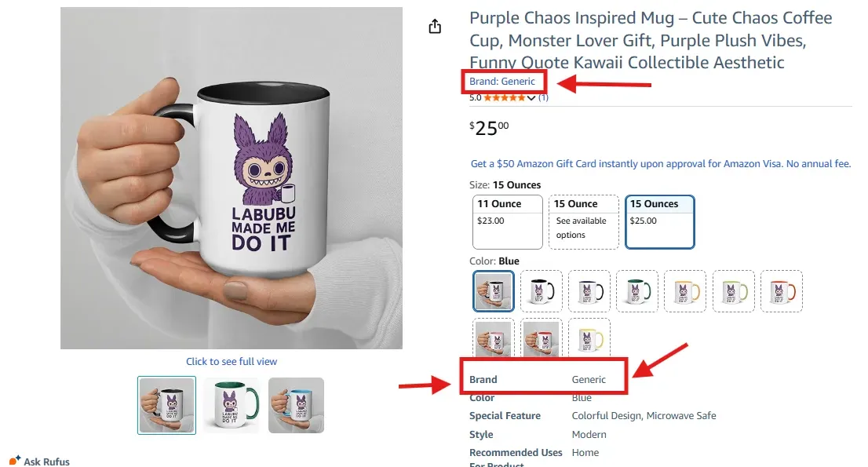Image resolution: width=868 pixels, height=467 pixels.
Task: Click the 'Click to see full view' link
Action: click(x=232, y=361)
